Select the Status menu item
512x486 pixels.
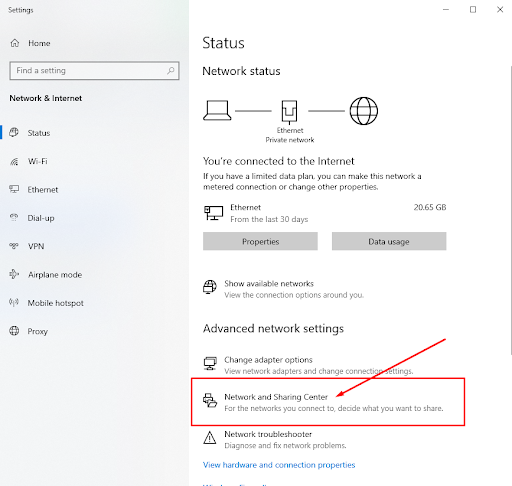click(39, 133)
